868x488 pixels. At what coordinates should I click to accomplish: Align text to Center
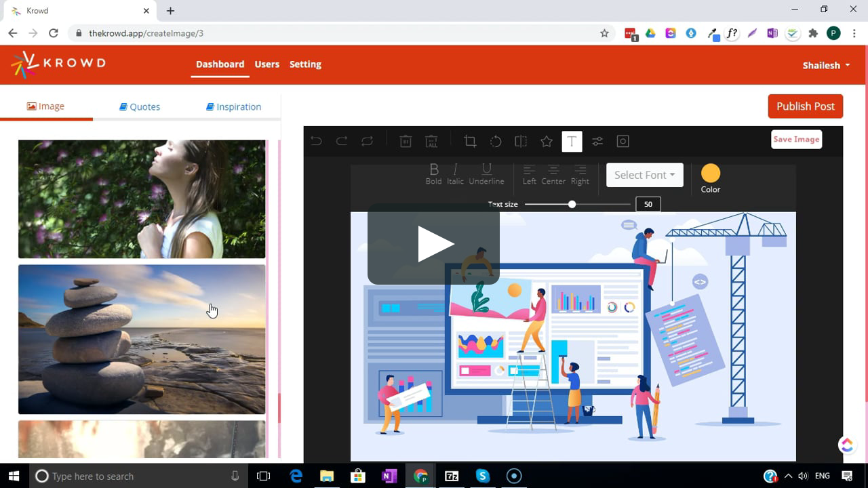pos(553,174)
